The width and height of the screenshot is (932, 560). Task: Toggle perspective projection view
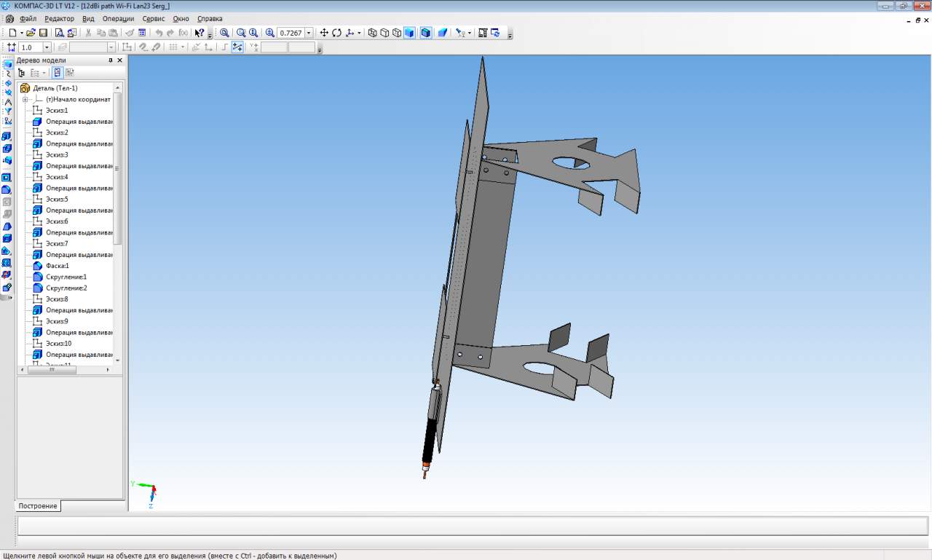pyautogui.click(x=442, y=33)
